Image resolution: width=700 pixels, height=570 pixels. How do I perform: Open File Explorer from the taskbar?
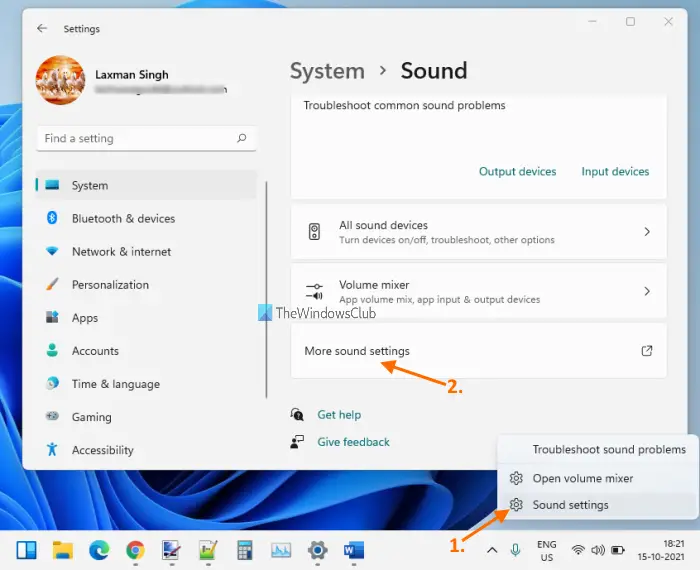tap(63, 549)
